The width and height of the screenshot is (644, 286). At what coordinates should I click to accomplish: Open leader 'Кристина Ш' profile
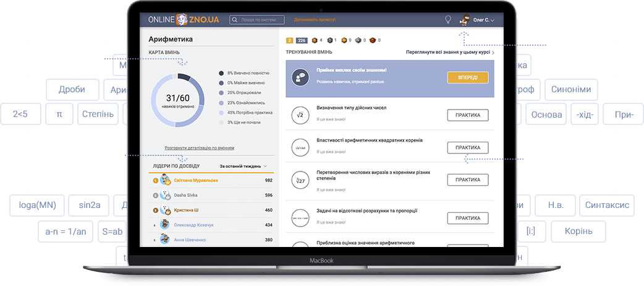click(x=187, y=210)
